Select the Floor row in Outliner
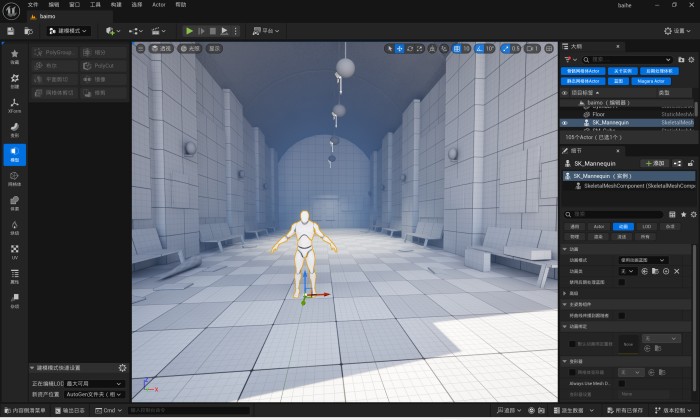The height and width of the screenshot is (420, 700). pyautogui.click(x=628, y=114)
